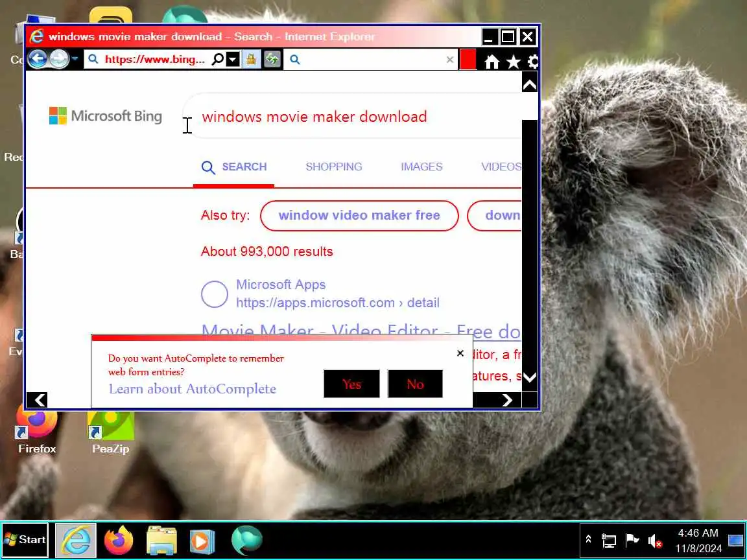747x560 pixels.
Task: Click the Microsoft Apps site name
Action: (281, 285)
